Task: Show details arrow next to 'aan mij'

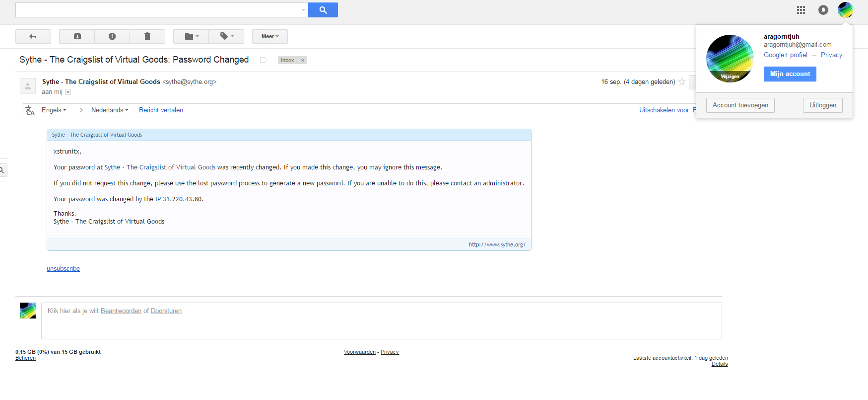Action: click(x=68, y=92)
